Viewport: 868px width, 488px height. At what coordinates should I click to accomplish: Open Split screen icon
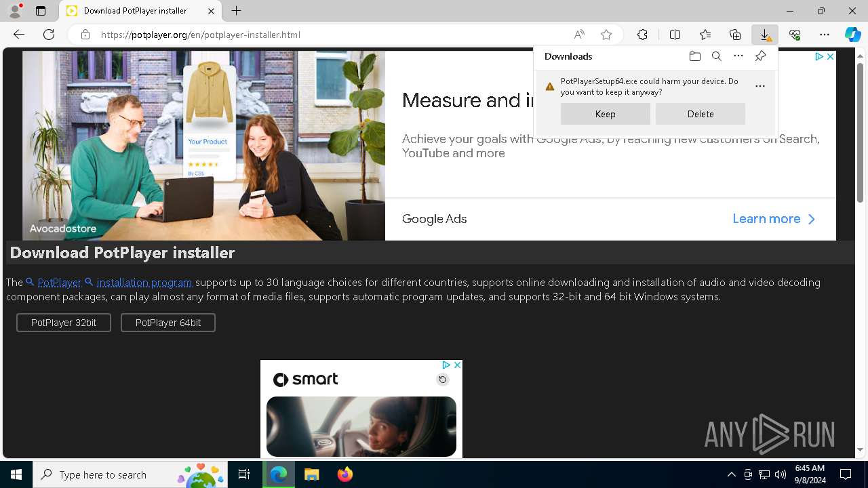pos(675,35)
